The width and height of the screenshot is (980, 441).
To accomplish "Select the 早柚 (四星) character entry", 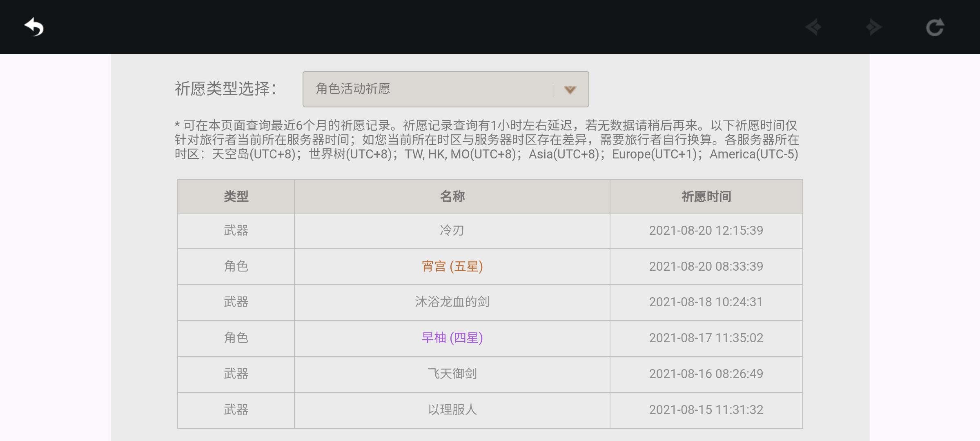I will [x=452, y=338].
